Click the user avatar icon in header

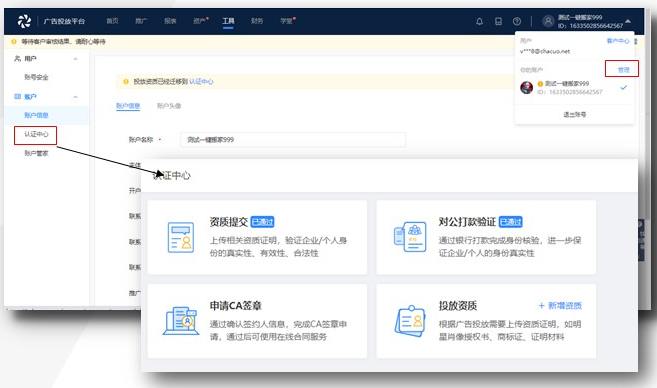548,21
